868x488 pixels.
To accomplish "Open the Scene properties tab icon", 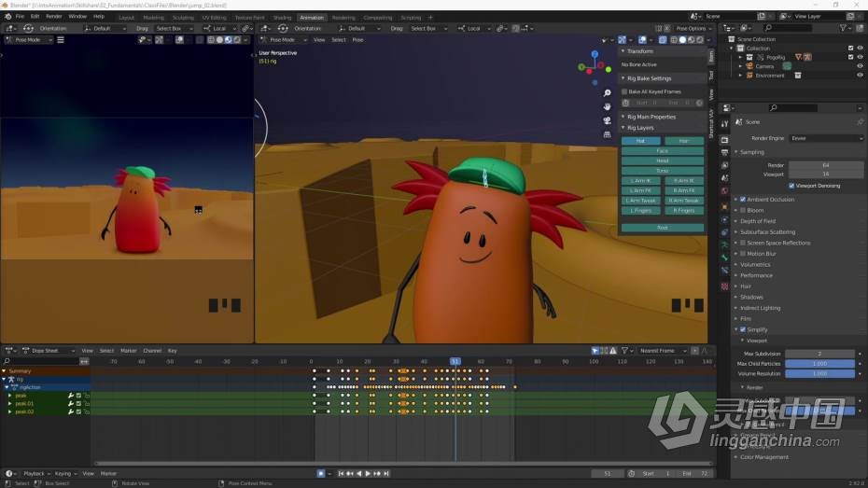I will [724, 178].
